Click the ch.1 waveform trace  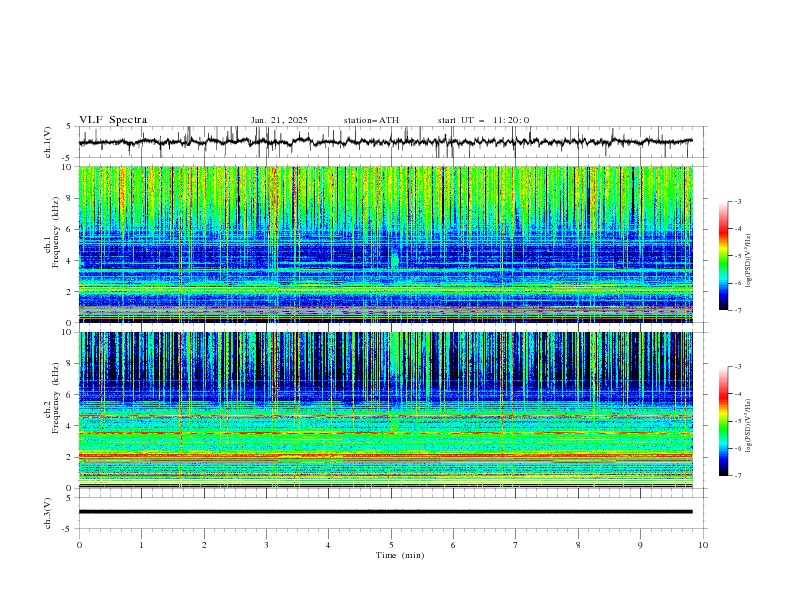[385, 142]
